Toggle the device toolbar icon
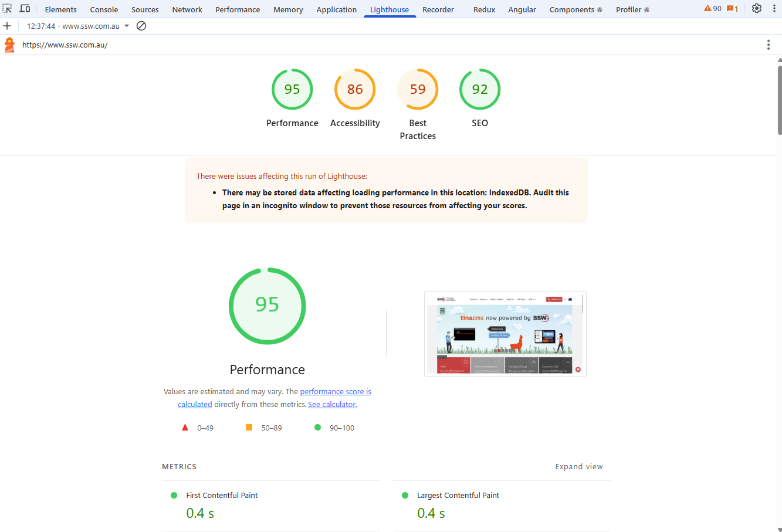782x532 pixels. click(25, 9)
